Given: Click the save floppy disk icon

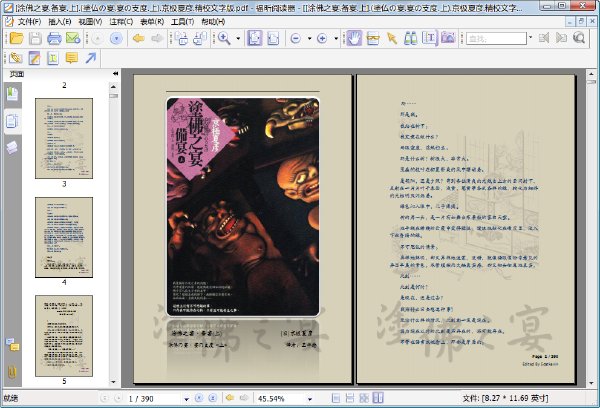Looking at the screenshot, I should [35, 38].
